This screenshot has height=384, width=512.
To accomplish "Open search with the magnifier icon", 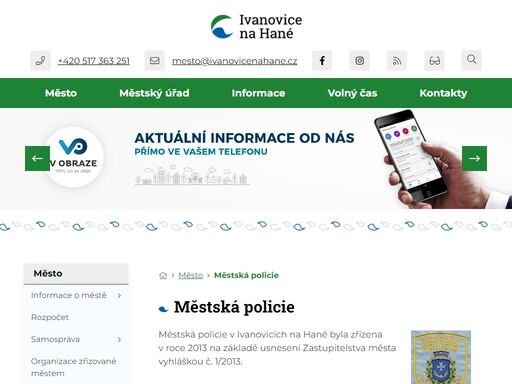I will tap(471, 60).
